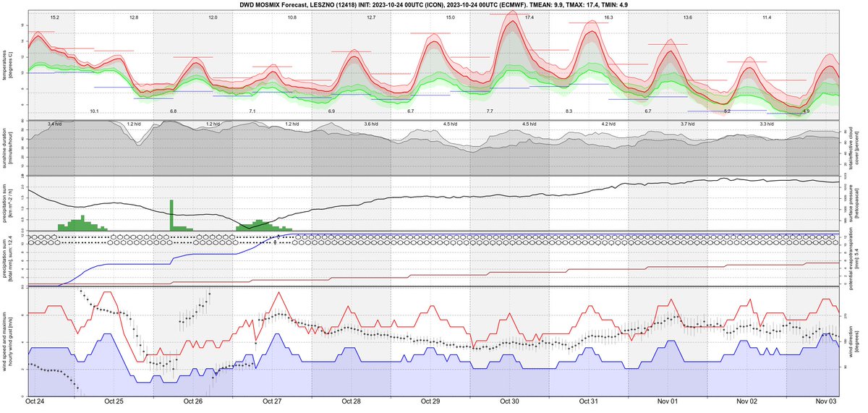Click the daily max value '12.0'
The height and width of the screenshot is (413, 868).
(213, 17)
